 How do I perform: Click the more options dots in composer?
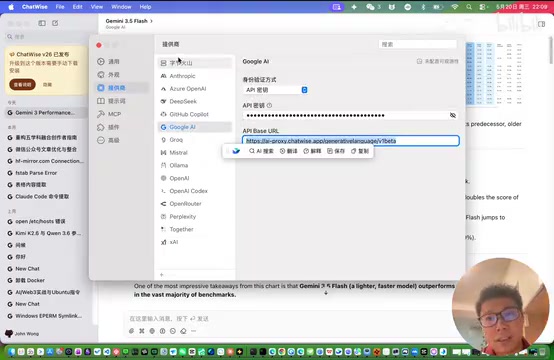click(x=193, y=331)
